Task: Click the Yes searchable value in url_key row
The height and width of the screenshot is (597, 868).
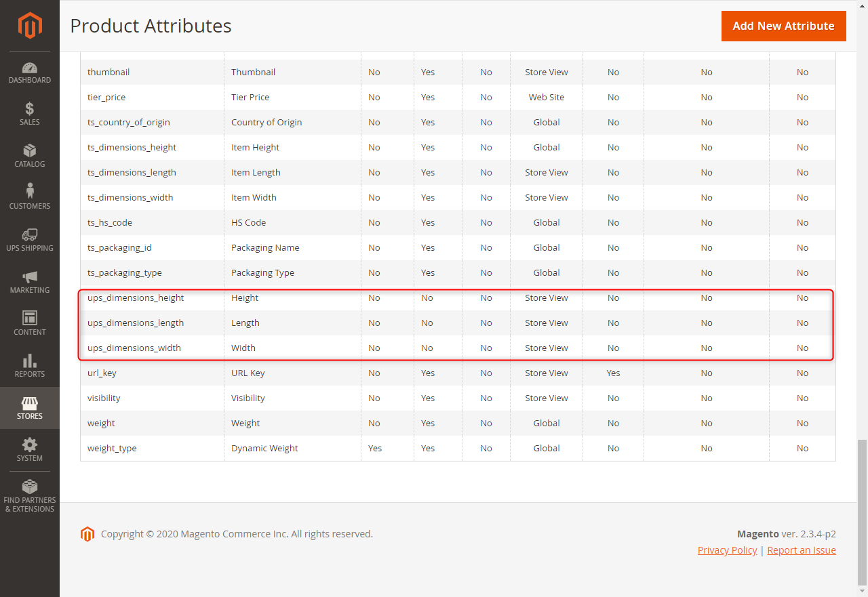Action: point(614,373)
